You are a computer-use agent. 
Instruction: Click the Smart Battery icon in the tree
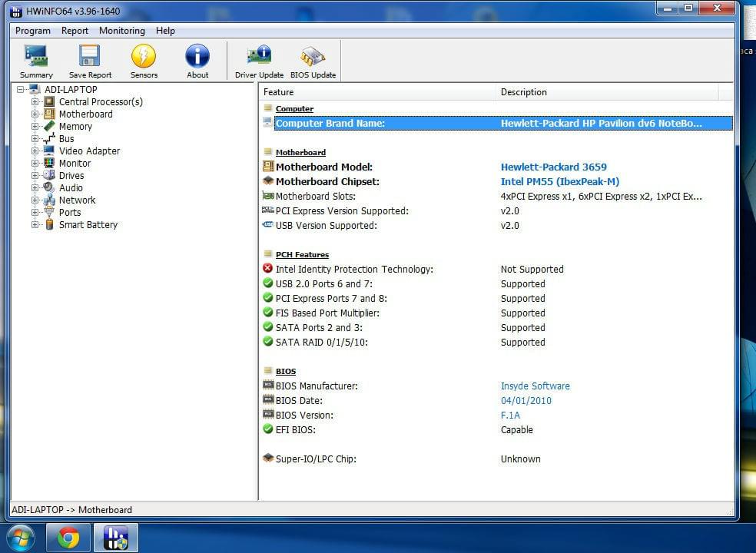click(49, 225)
